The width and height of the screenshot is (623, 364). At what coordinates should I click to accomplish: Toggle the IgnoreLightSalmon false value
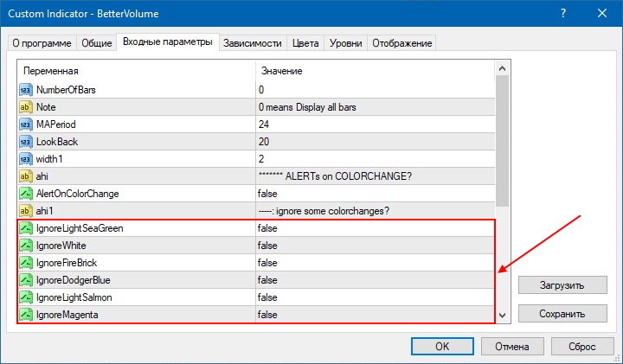point(267,297)
